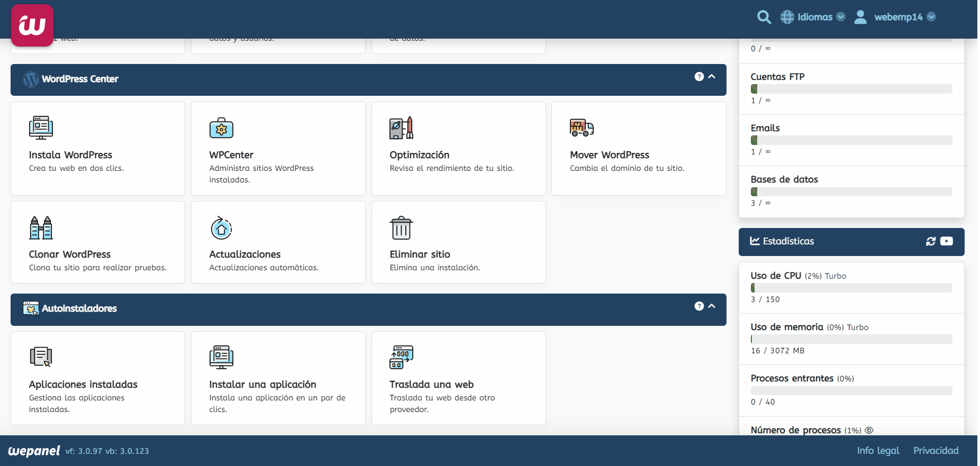Collapse the WordPress Center section
Image resolution: width=980 pixels, height=466 pixels.
pos(712,77)
